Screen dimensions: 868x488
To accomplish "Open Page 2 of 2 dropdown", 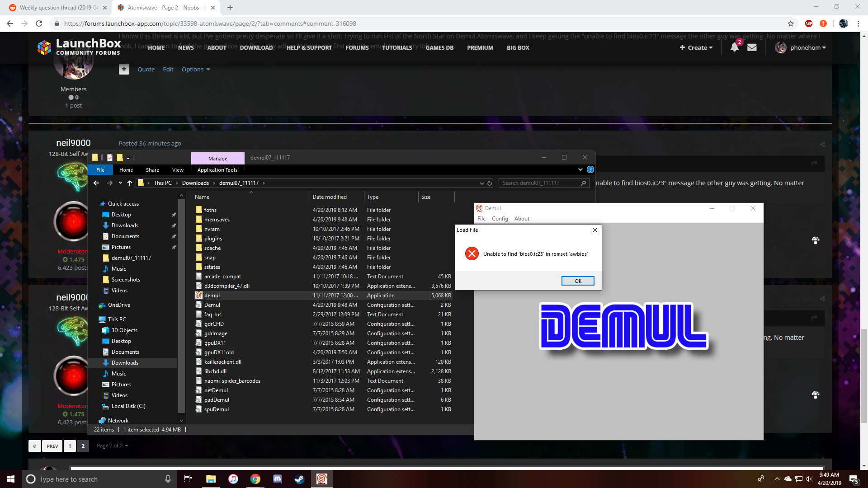I will pyautogui.click(x=113, y=446).
